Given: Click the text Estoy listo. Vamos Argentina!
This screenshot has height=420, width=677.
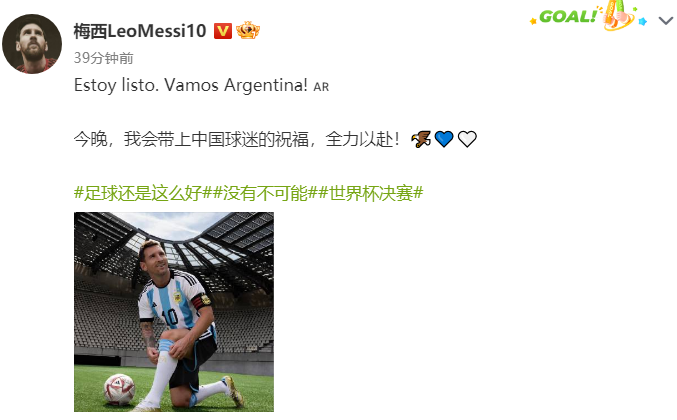Looking at the screenshot, I should click(x=191, y=85).
